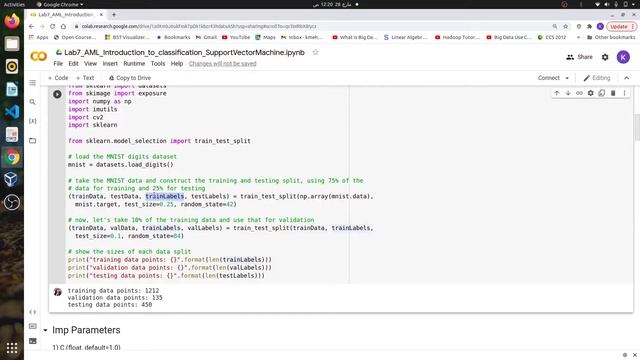Click the Connect button
The height and width of the screenshot is (360, 640).
[549, 78]
